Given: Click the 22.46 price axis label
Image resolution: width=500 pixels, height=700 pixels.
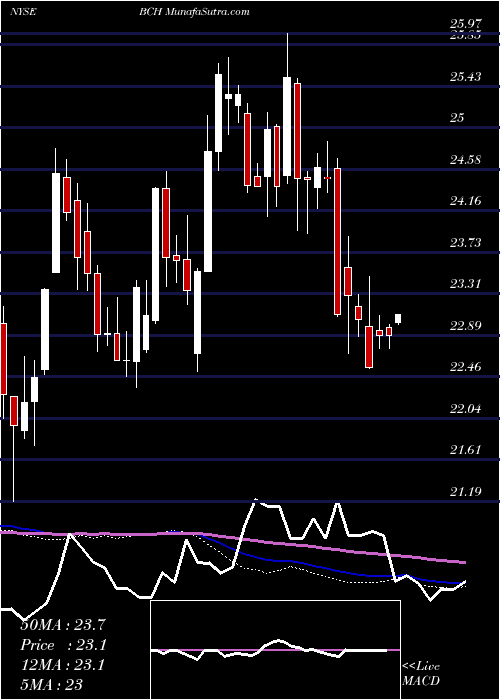Looking at the screenshot, I should 466,367.
